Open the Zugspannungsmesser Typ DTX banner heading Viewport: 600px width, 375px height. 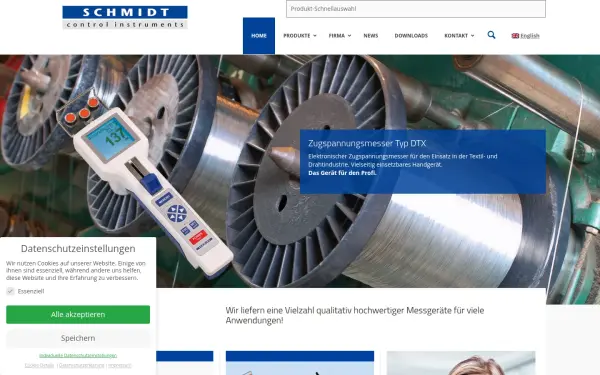pos(367,143)
